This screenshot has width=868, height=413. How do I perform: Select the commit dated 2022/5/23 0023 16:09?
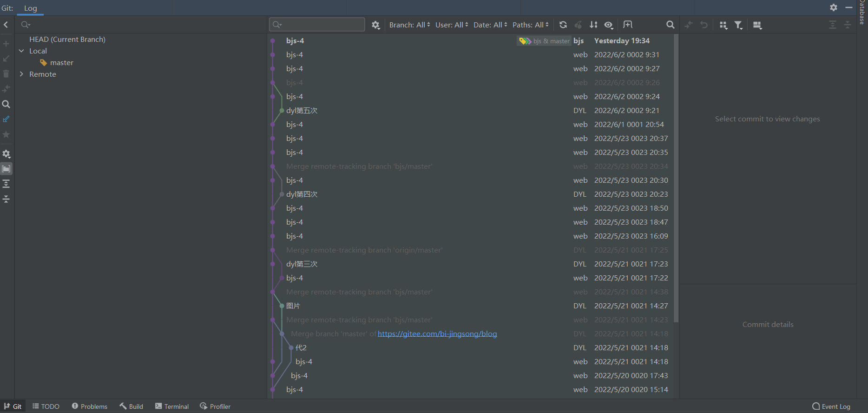(x=471, y=236)
